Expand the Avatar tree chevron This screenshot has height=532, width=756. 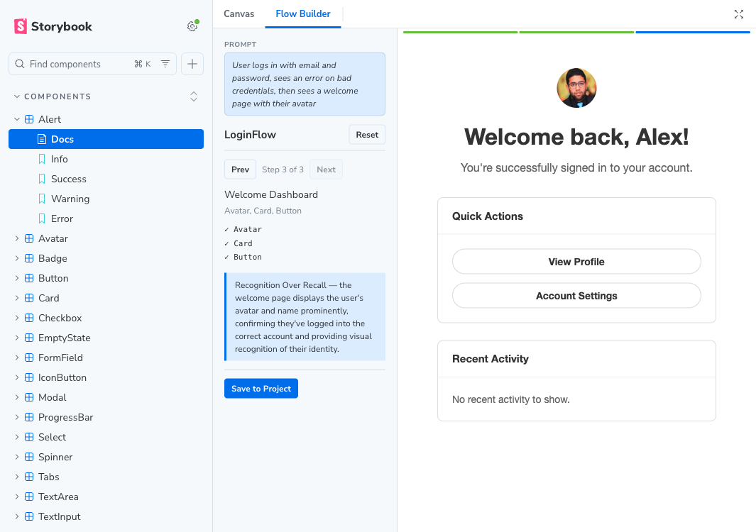coord(17,238)
